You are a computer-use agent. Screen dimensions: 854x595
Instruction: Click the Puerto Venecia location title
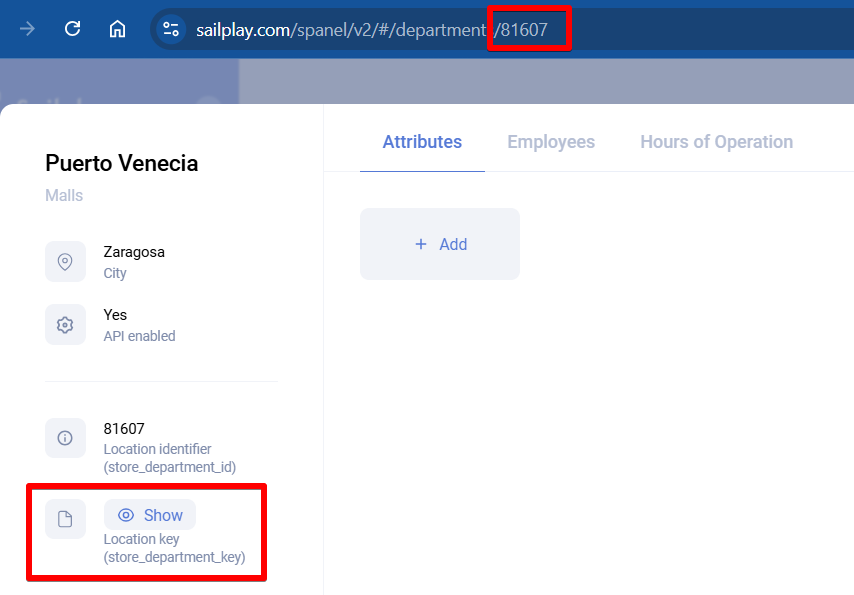point(122,164)
